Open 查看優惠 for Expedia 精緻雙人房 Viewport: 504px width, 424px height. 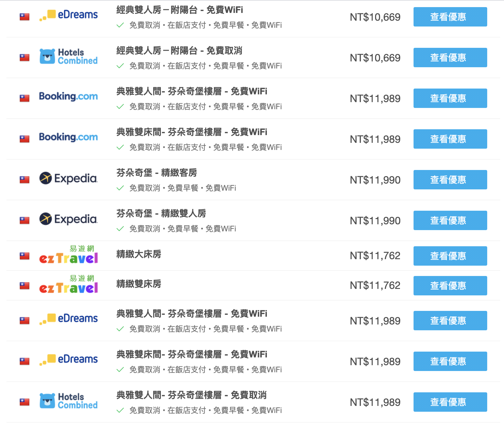click(x=450, y=220)
